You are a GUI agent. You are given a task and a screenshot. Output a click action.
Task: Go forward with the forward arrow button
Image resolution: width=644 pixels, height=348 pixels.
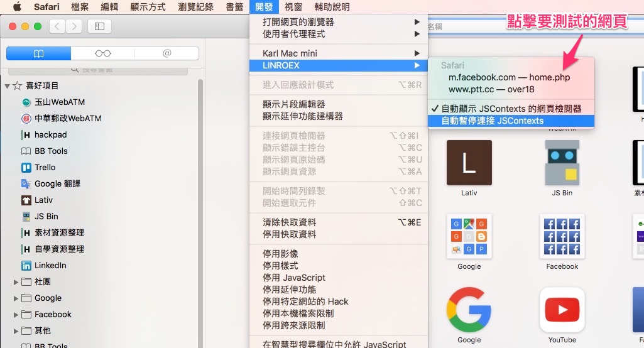click(x=74, y=27)
